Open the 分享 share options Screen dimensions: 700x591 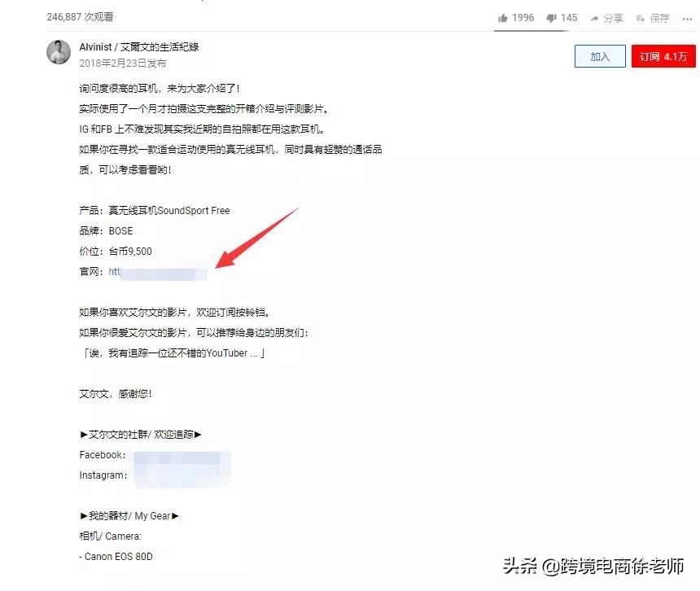(x=611, y=18)
